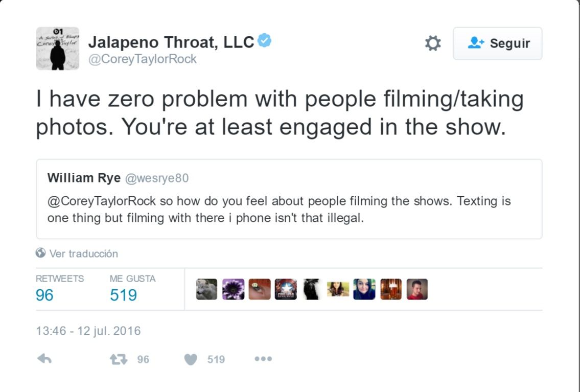Click the Seguir follow button
This screenshot has width=580, height=392.
497,43
